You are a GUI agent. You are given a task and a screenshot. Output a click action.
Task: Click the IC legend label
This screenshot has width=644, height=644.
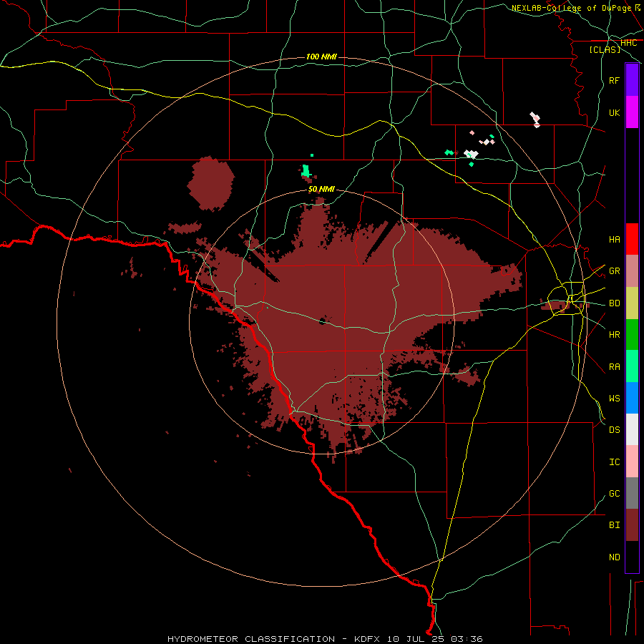614,462
